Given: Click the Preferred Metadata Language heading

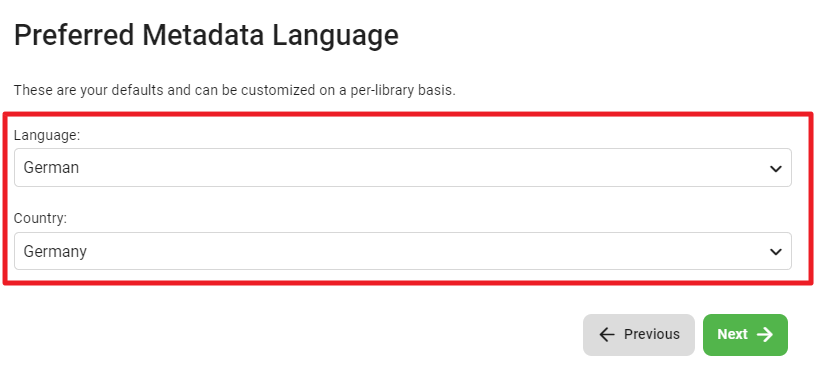Looking at the screenshot, I should [x=206, y=35].
